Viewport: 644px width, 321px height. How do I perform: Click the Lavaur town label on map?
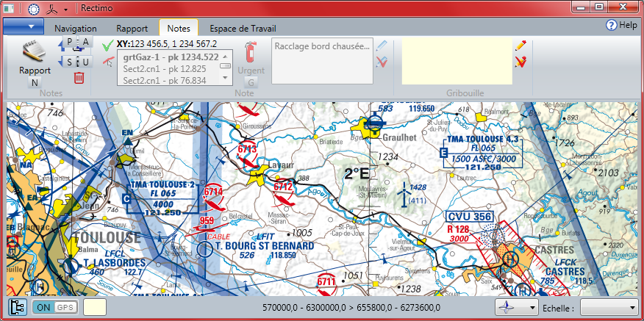click(x=282, y=165)
